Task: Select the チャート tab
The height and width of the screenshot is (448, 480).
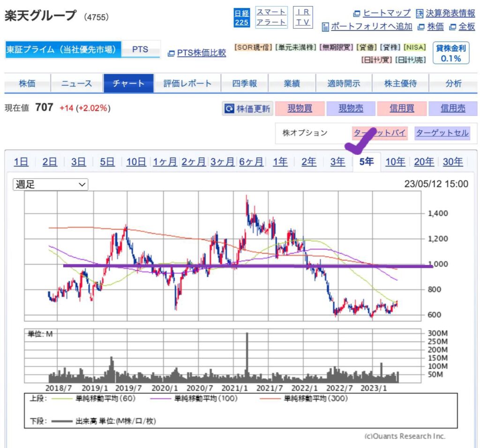Action: pyautogui.click(x=128, y=83)
